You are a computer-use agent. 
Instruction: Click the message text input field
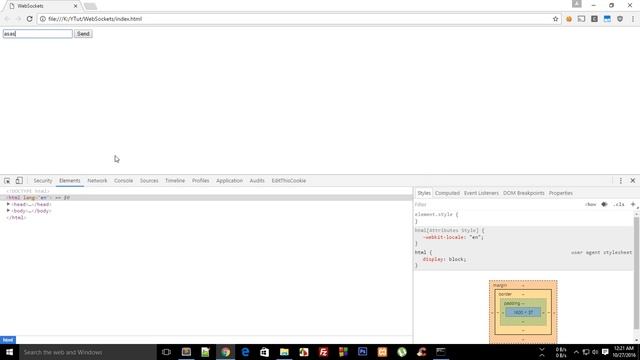click(x=38, y=34)
